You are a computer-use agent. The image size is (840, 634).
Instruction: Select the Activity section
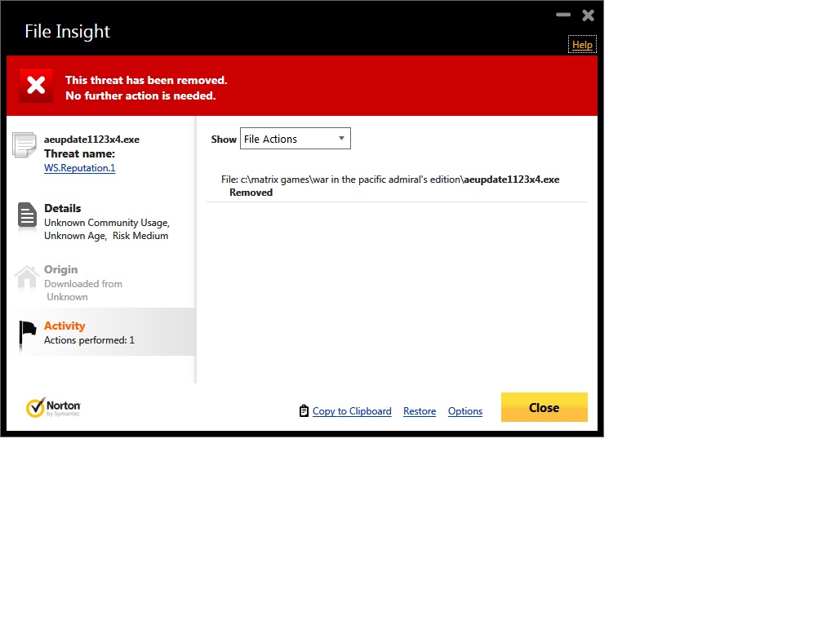(x=100, y=332)
